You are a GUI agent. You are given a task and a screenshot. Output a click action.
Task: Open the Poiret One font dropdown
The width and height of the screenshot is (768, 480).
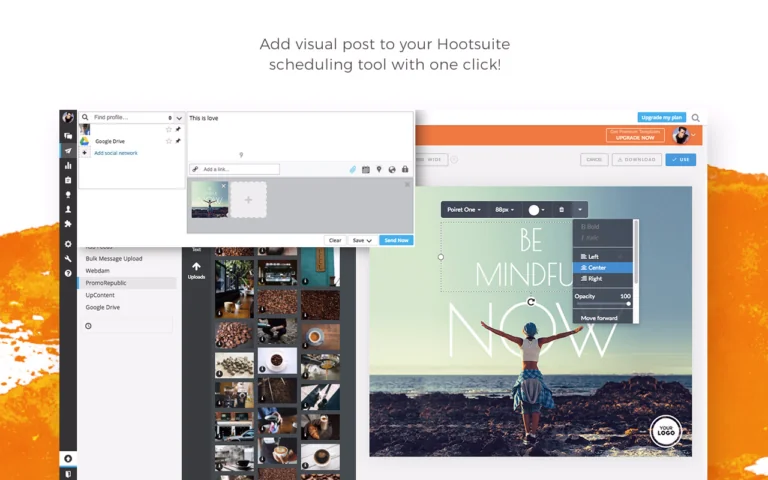tap(464, 210)
